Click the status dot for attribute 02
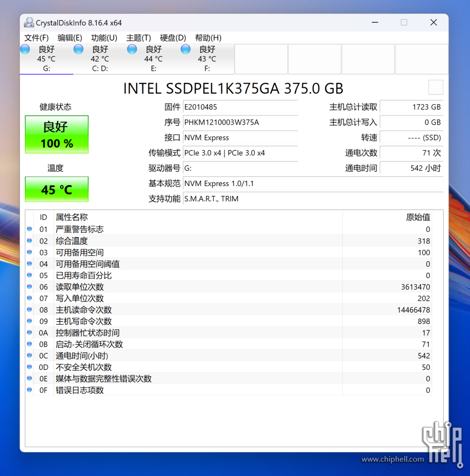 point(29,241)
